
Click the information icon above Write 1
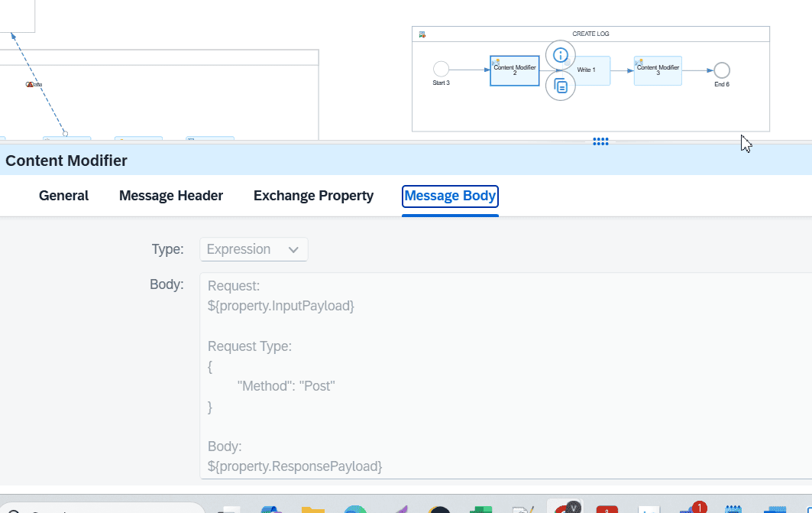point(560,55)
